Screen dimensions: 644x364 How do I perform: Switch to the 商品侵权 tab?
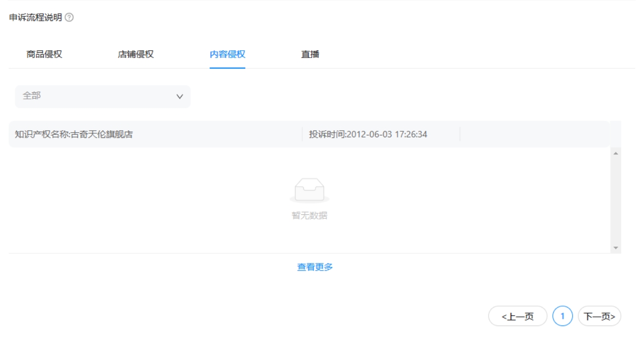pyautogui.click(x=45, y=54)
